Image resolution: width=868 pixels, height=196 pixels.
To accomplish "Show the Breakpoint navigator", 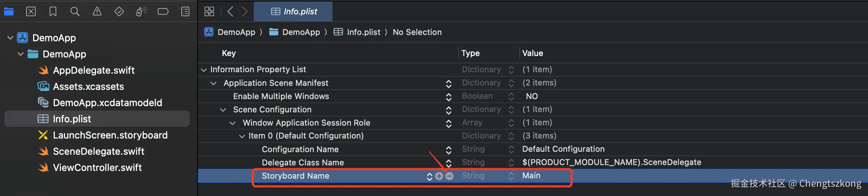I will tap(163, 12).
